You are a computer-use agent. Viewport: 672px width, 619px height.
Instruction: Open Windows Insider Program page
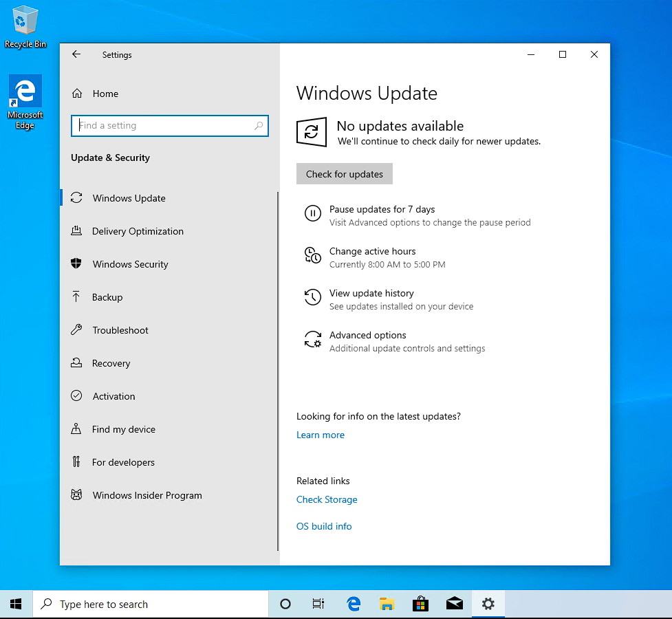point(147,495)
